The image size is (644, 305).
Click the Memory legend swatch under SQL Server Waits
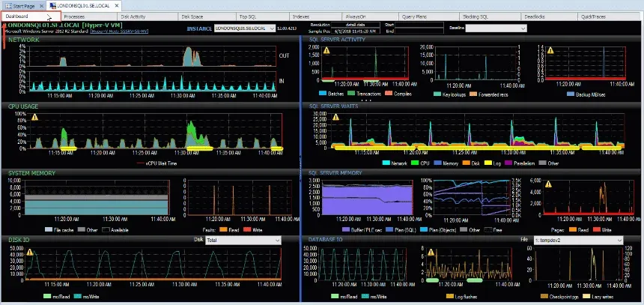click(x=437, y=163)
